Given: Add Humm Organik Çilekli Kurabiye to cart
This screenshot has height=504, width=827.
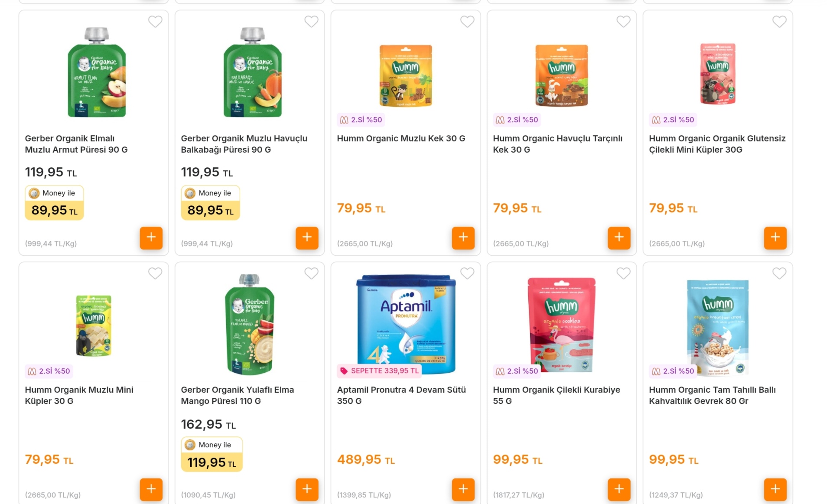Looking at the screenshot, I should [x=619, y=489].
